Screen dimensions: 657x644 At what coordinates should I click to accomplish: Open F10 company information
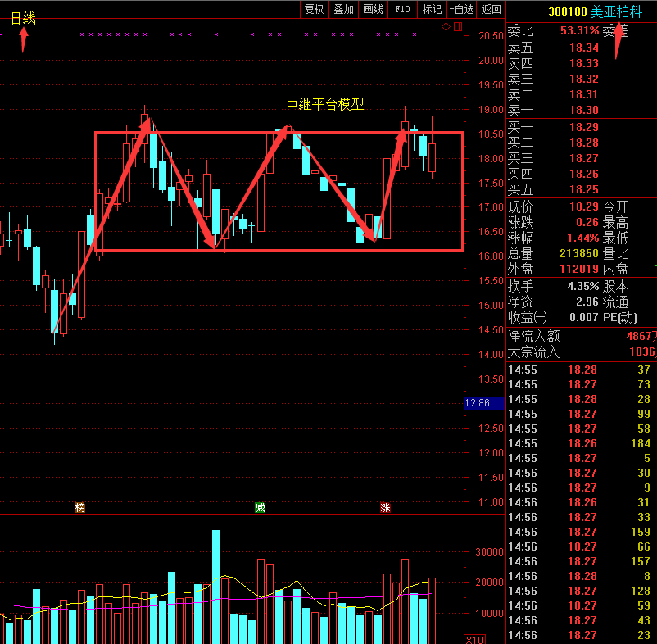pos(402,9)
